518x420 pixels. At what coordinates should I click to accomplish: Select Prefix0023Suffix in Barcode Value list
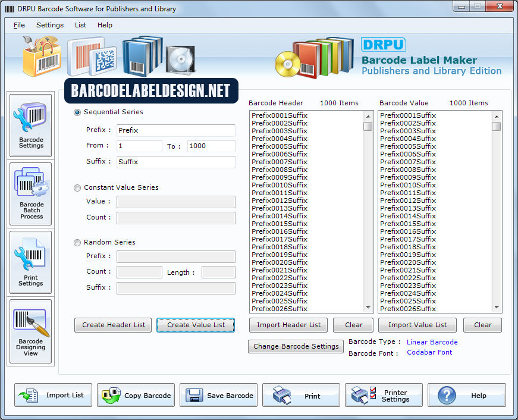[408, 286]
